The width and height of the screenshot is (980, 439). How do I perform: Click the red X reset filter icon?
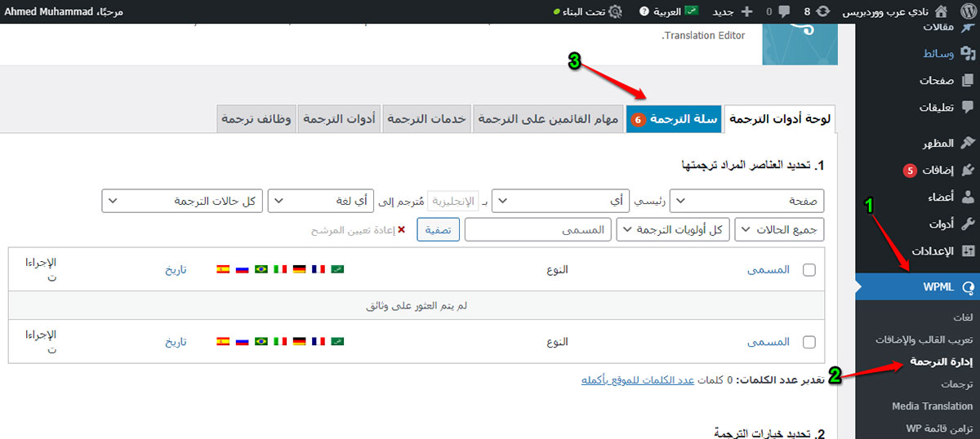(401, 230)
